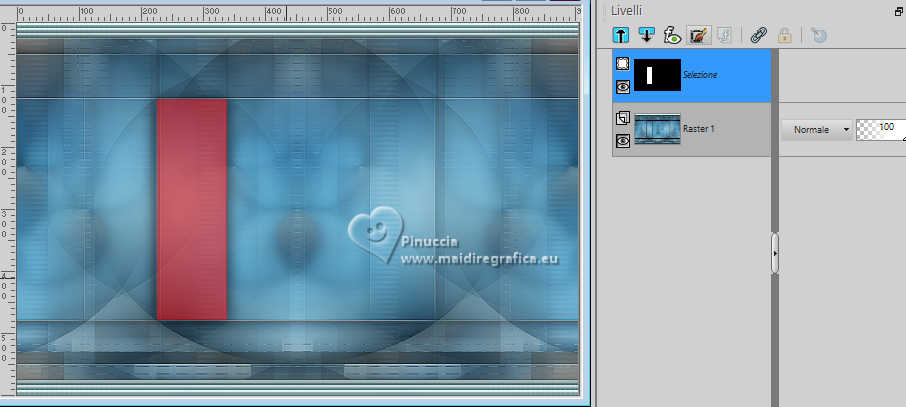Click the horizontal ruler at mark 500
Image resolution: width=906 pixels, height=407 pixels.
334,12
